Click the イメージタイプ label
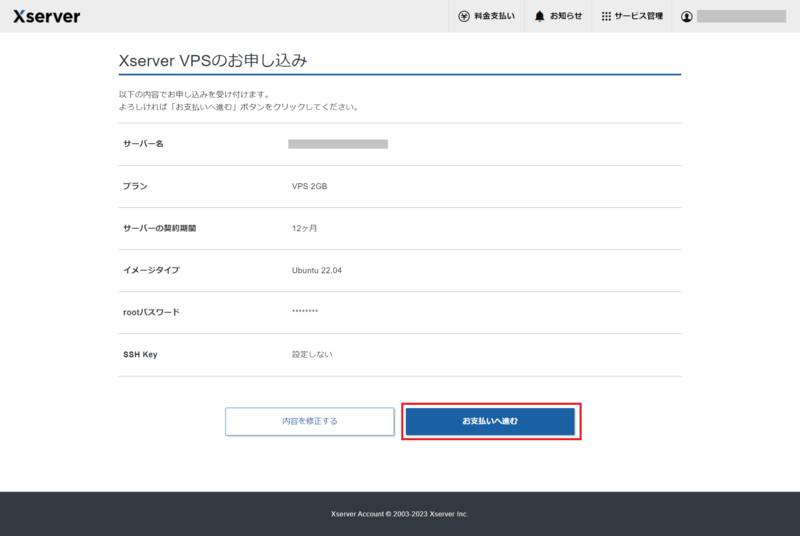The image size is (800, 536). pos(151,270)
